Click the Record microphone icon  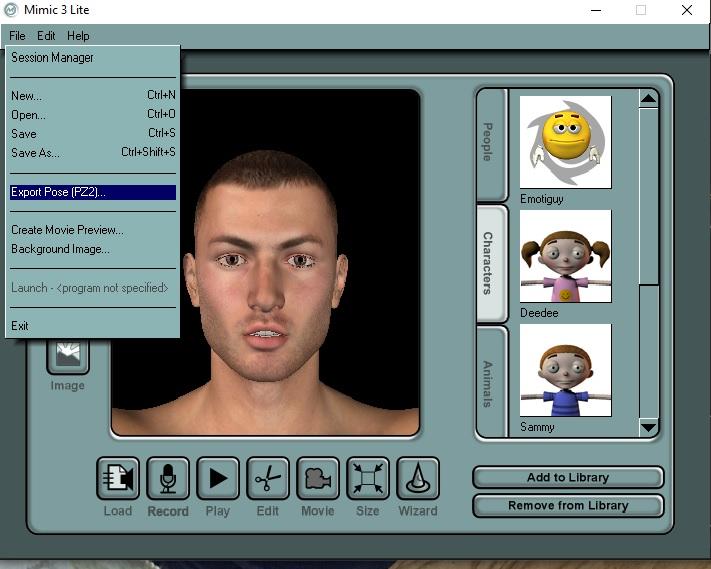coord(168,478)
